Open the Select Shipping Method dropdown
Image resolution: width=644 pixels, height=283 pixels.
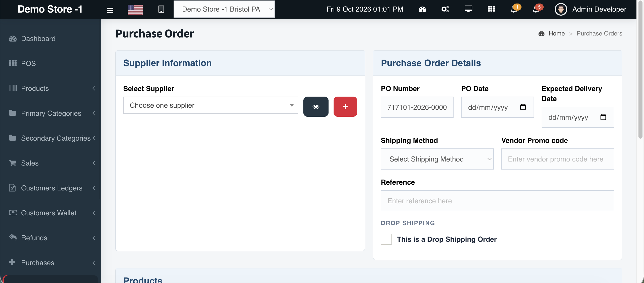(437, 159)
